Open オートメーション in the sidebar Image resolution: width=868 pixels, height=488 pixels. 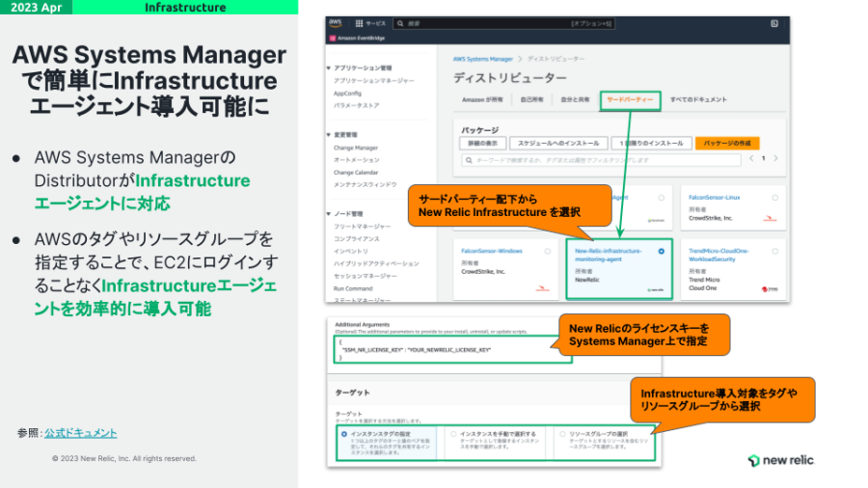point(356,160)
